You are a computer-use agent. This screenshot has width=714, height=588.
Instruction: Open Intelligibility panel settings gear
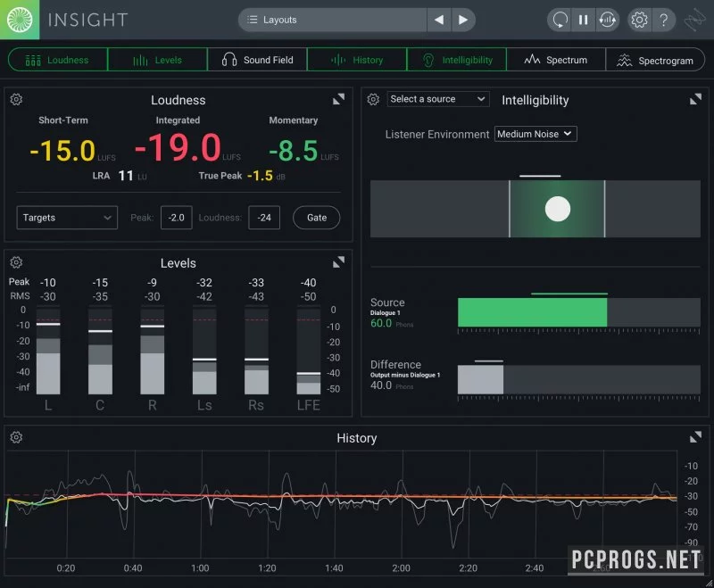tap(373, 99)
